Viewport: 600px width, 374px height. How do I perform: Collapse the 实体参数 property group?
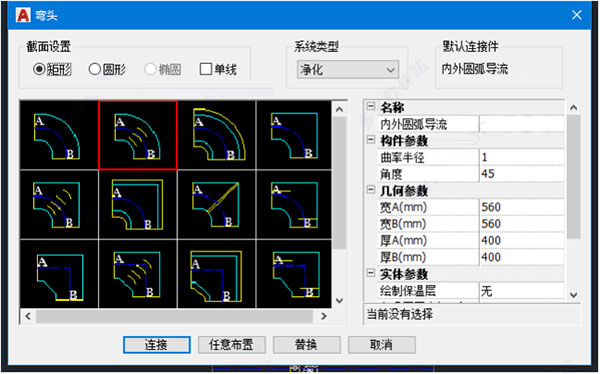[x=371, y=273]
